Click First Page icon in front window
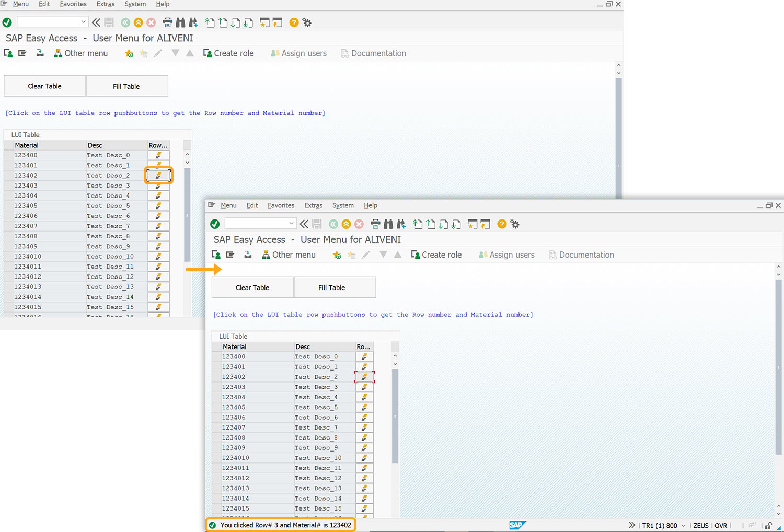The width and height of the screenshot is (784, 532). tap(418, 224)
